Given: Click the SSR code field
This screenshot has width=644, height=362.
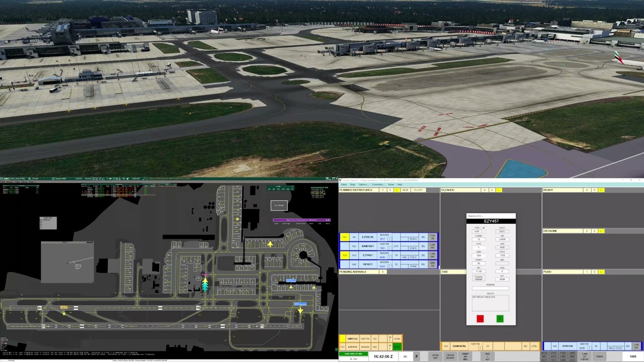Looking at the screenshot, I should click(502, 247).
